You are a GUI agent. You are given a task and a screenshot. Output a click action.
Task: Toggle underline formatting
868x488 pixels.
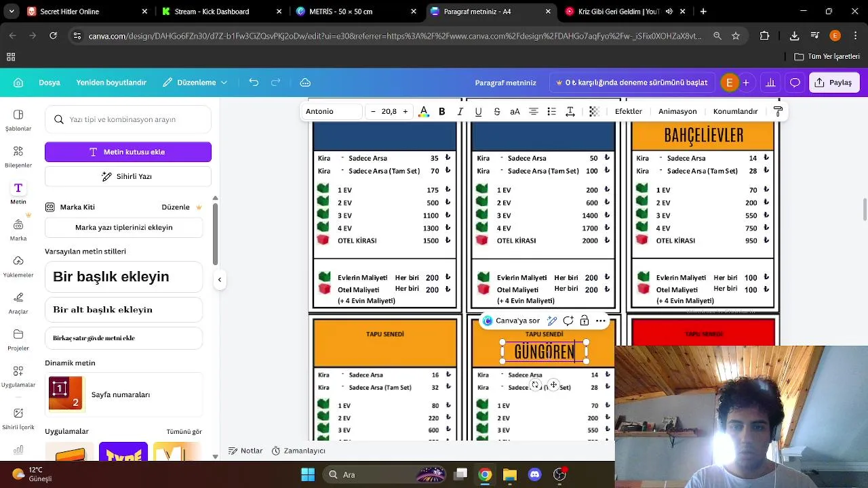pos(478,111)
